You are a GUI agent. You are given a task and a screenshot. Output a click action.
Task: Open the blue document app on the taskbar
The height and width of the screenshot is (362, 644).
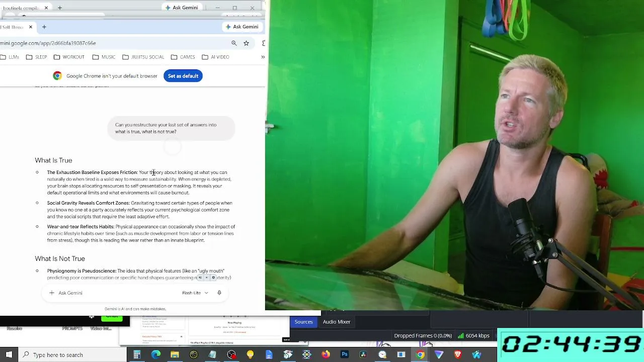[x=269, y=355]
